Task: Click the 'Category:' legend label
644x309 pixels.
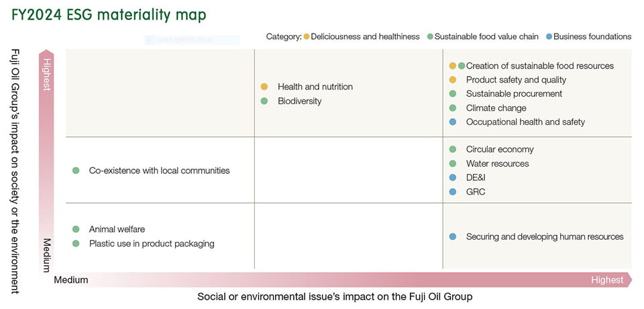Action: 284,37
